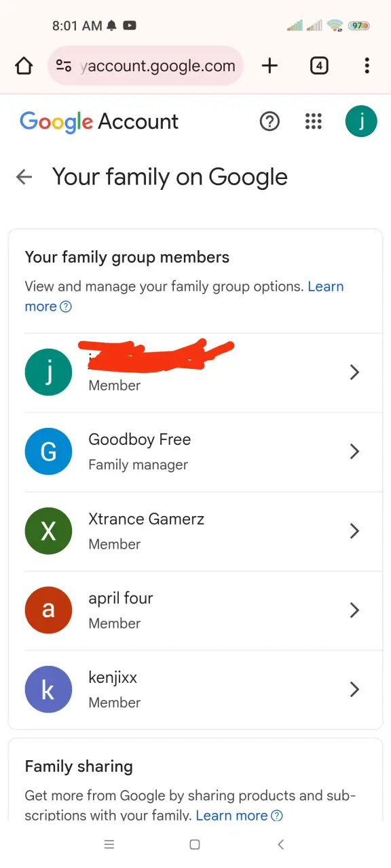Select the Goodboy Free avatar circle
The height and width of the screenshot is (868, 391).
pyautogui.click(x=48, y=452)
